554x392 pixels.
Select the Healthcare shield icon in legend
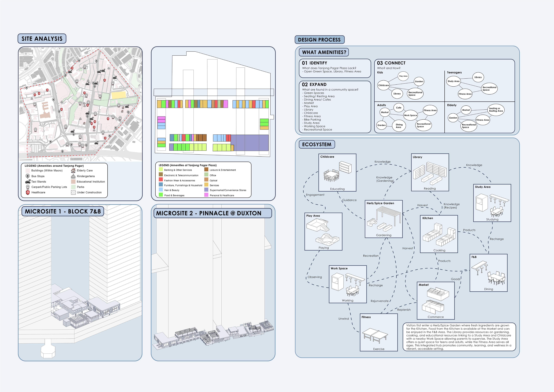(x=28, y=192)
